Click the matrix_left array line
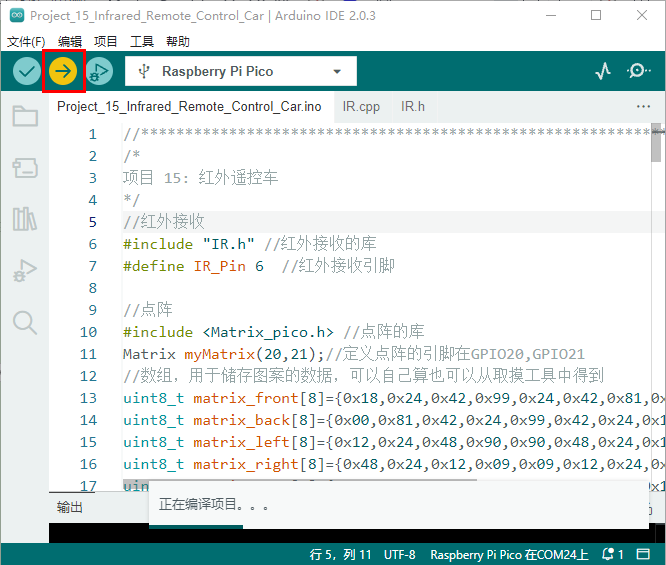This screenshot has height=565, width=666. coord(393,442)
